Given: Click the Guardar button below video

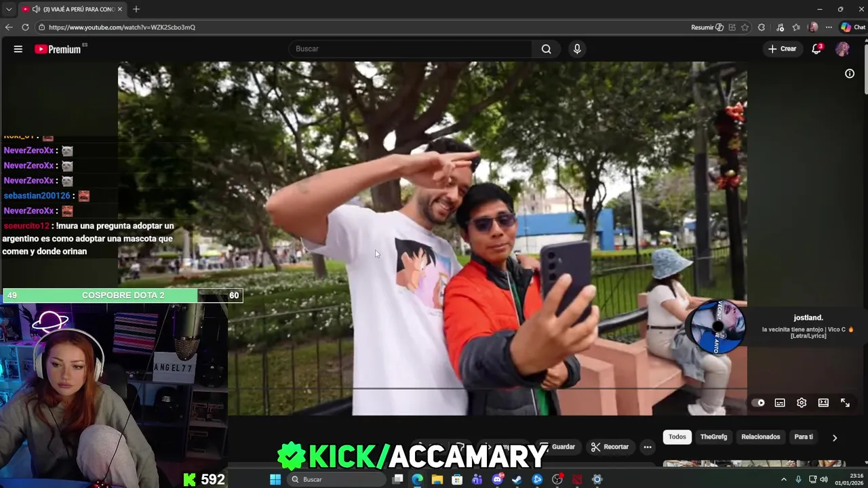Looking at the screenshot, I should point(558,447).
